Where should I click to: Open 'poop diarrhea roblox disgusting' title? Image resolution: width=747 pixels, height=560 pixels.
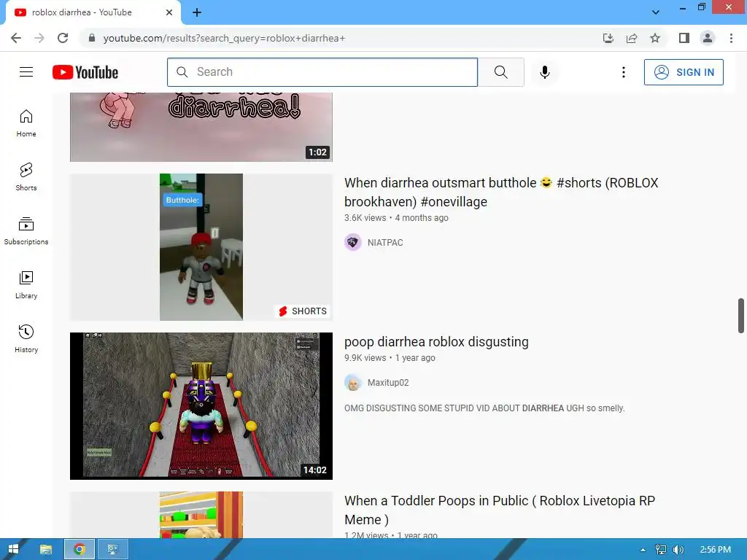tap(436, 342)
